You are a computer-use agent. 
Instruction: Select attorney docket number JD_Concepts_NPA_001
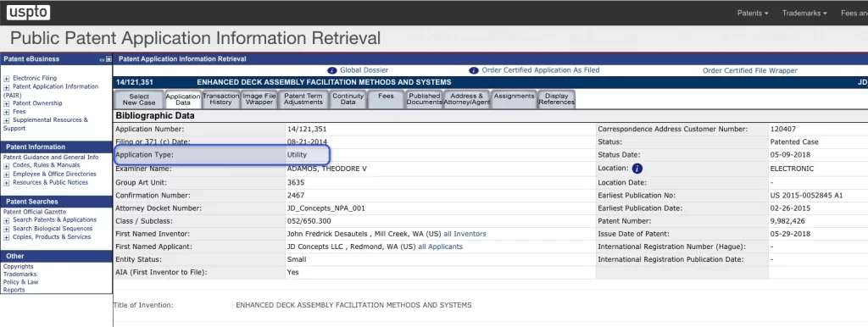tap(326, 208)
